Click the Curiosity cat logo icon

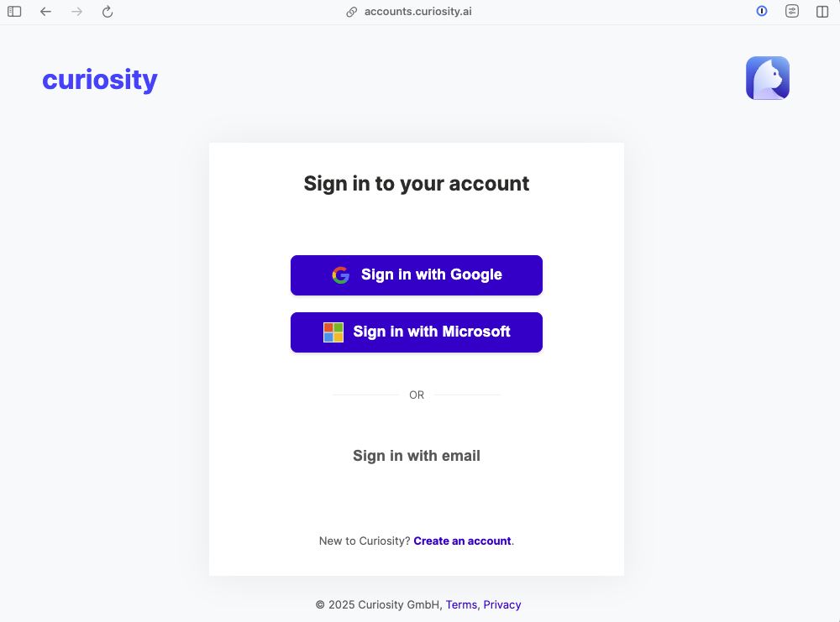click(767, 77)
